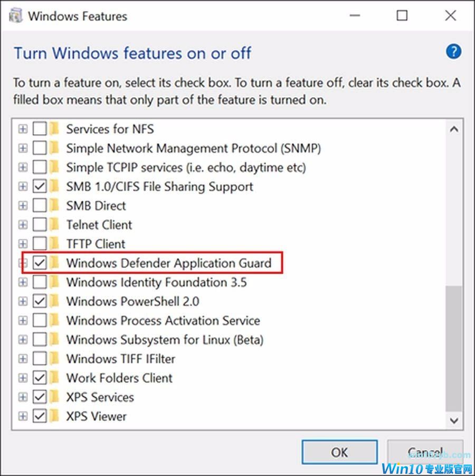Viewport: 475px width, 476px height.
Task: Uncheck Windows Defender Application Guard checkbox
Action: [40, 263]
